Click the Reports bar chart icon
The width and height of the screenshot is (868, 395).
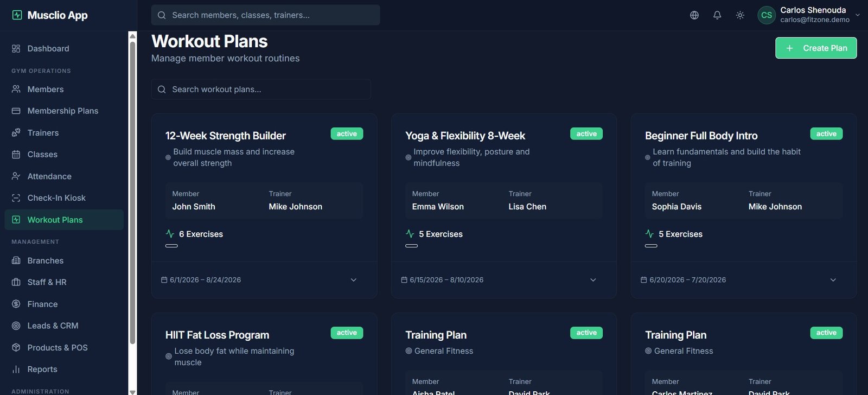point(16,369)
